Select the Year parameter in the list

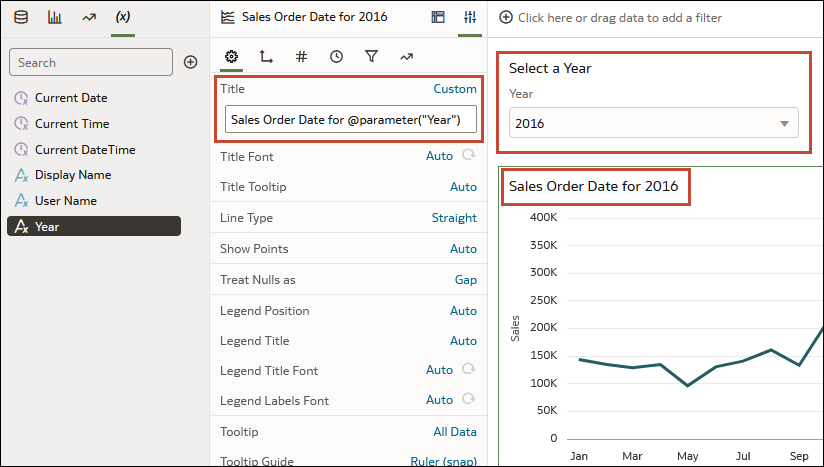[x=94, y=226]
